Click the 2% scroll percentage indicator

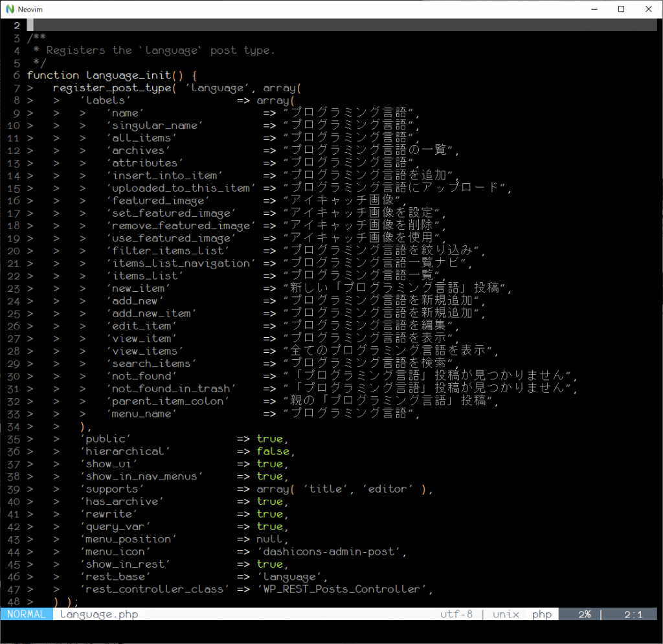tap(583, 614)
